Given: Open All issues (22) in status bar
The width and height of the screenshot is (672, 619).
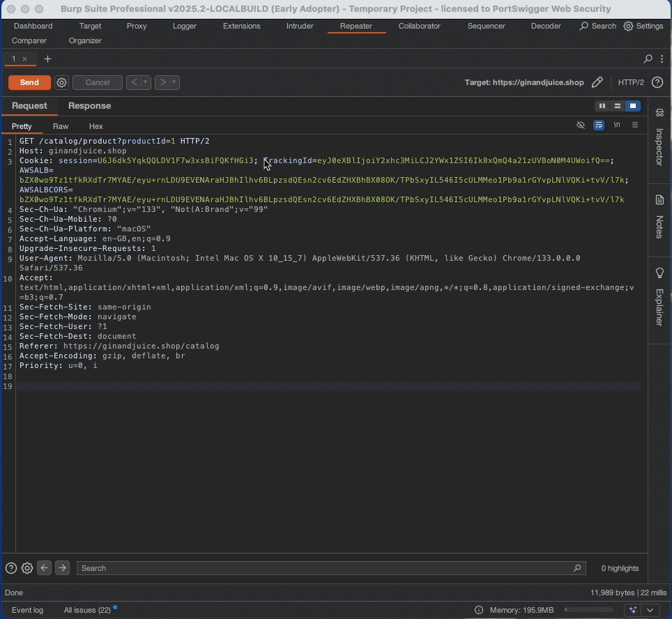Looking at the screenshot, I should click(x=87, y=610).
